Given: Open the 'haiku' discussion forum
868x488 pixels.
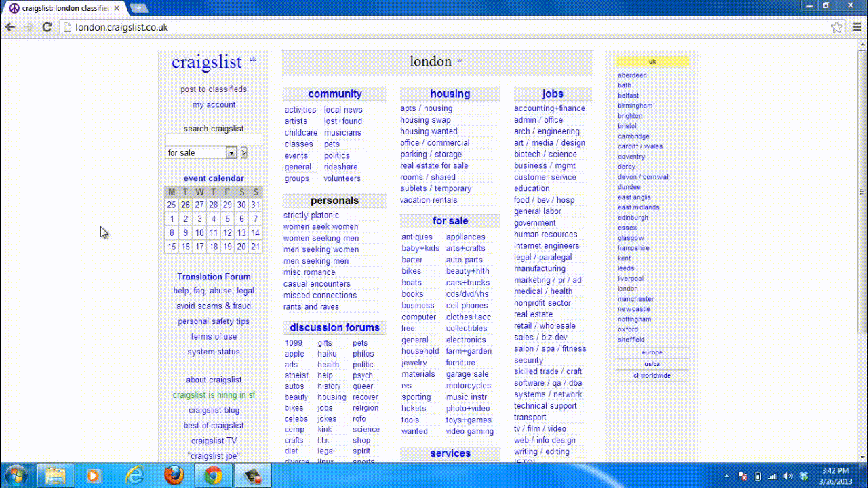Looking at the screenshot, I should point(327,354).
